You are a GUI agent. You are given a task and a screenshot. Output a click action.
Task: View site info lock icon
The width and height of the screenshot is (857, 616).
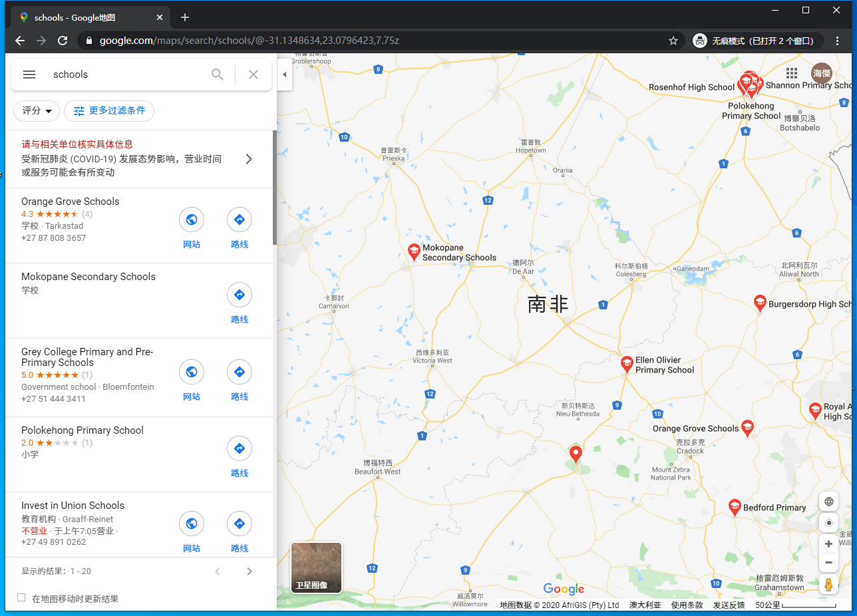click(89, 41)
